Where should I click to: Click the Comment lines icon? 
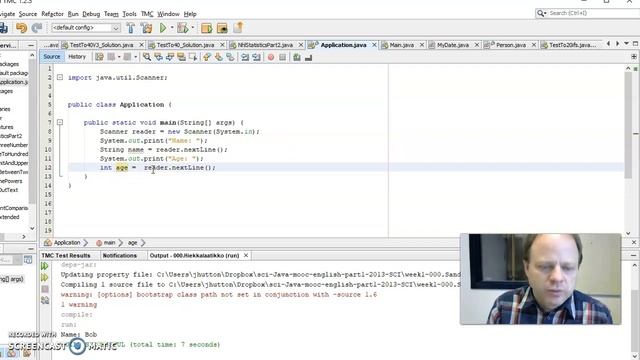click(297, 58)
